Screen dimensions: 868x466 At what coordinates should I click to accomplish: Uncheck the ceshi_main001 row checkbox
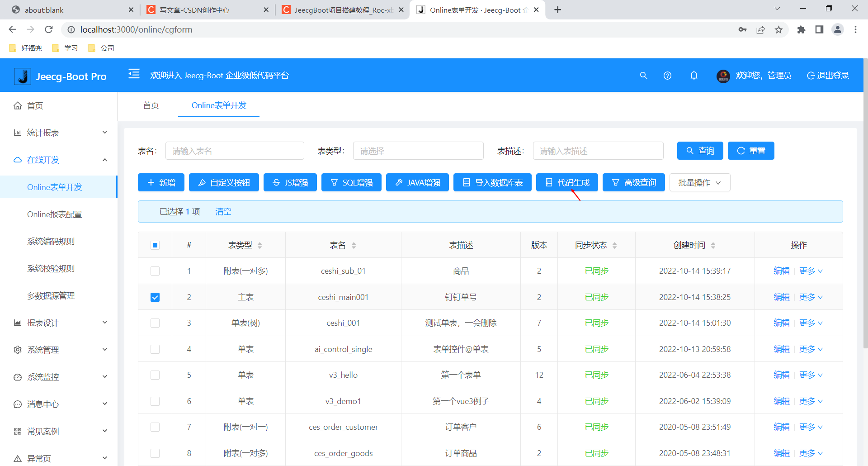coord(155,297)
